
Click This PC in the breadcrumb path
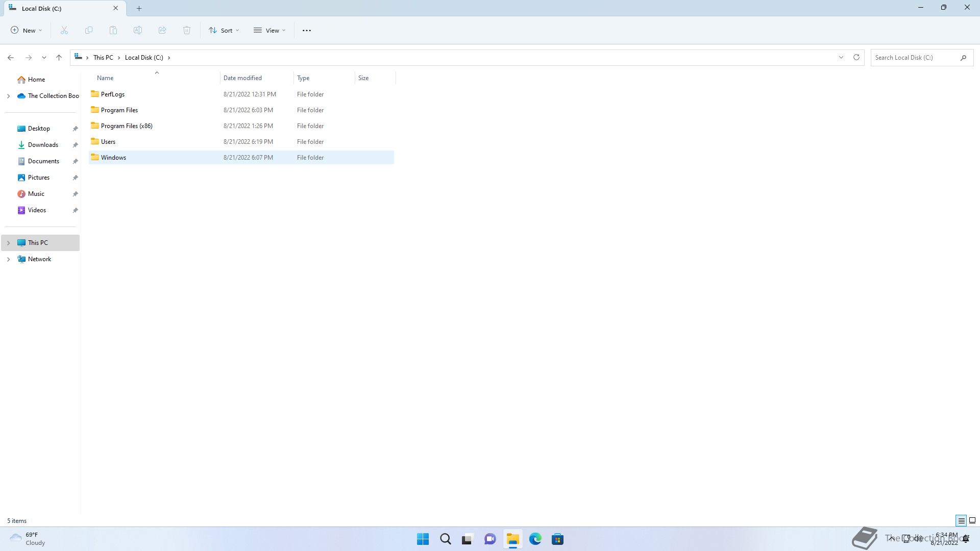point(103,58)
